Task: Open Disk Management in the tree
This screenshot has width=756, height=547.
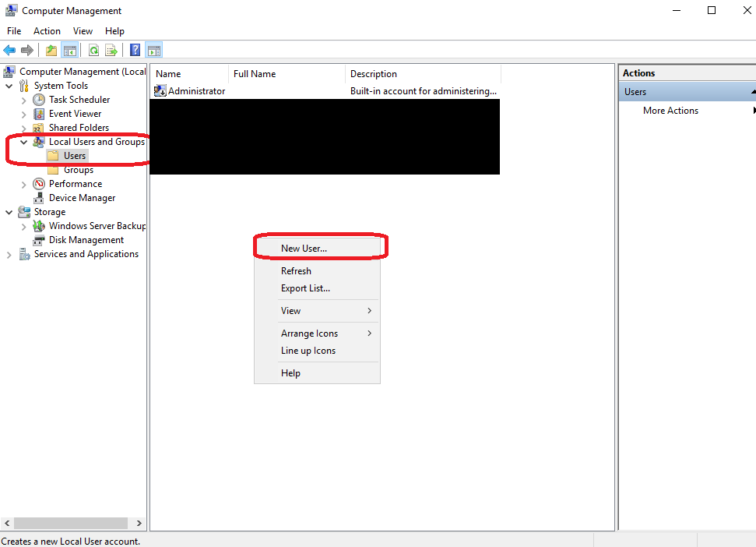Action: [x=86, y=240]
